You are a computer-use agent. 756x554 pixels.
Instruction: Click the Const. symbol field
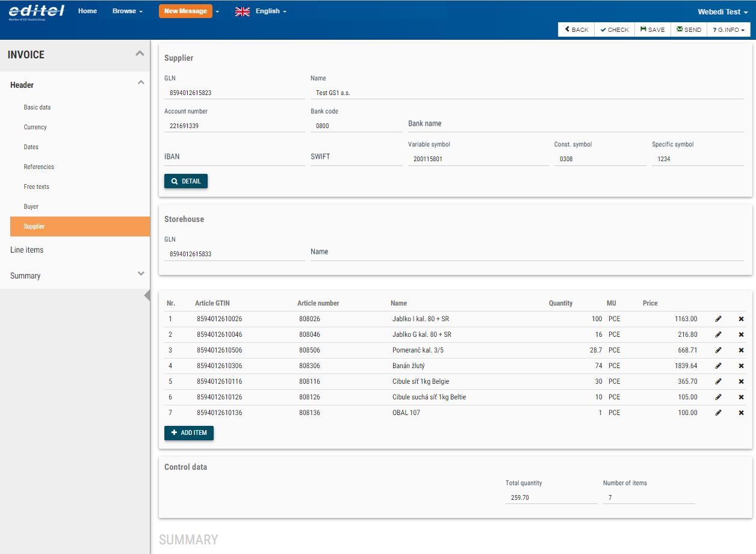click(600, 159)
